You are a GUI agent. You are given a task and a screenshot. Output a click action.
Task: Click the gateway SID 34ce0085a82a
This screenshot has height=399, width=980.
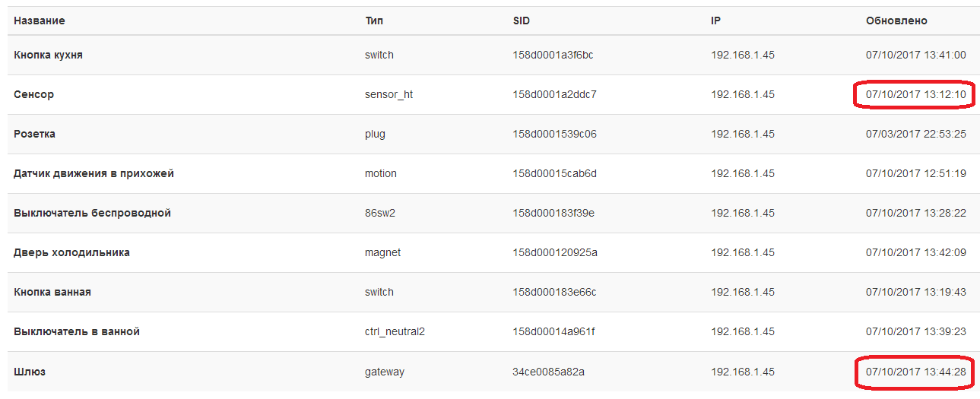(x=549, y=372)
